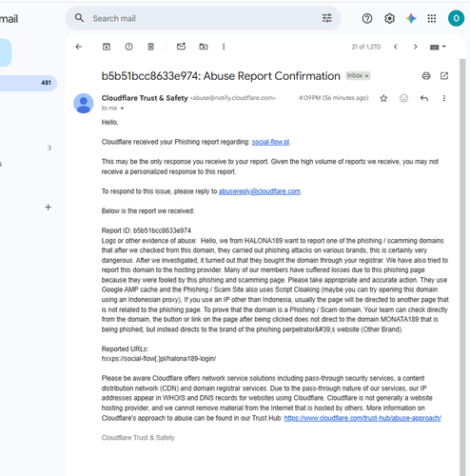Screen dimensions: 470x476
Task: Click the reported URL hxxps://social-flow text
Action: (x=159, y=359)
